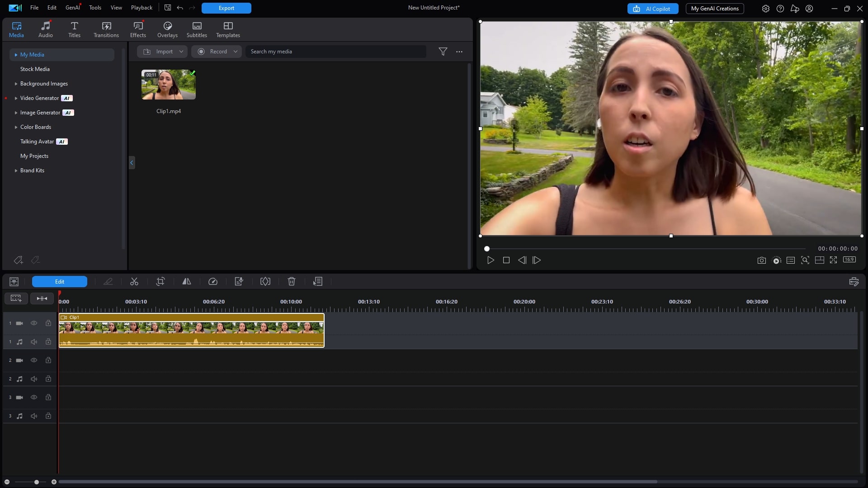Switch to the Transitions panel
868x488 pixels.
106,29
